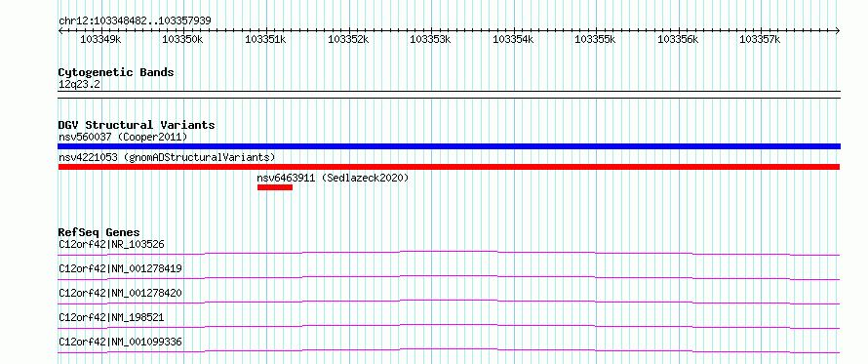Click the 103356k ruler mark
This screenshot has width=868, height=364.
click(x=678, y=39)
